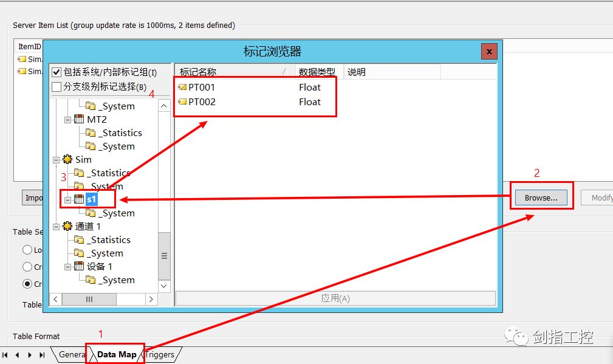Open _System folder under s1
Viewport: 613px width, 364px height.
point(91,213)
